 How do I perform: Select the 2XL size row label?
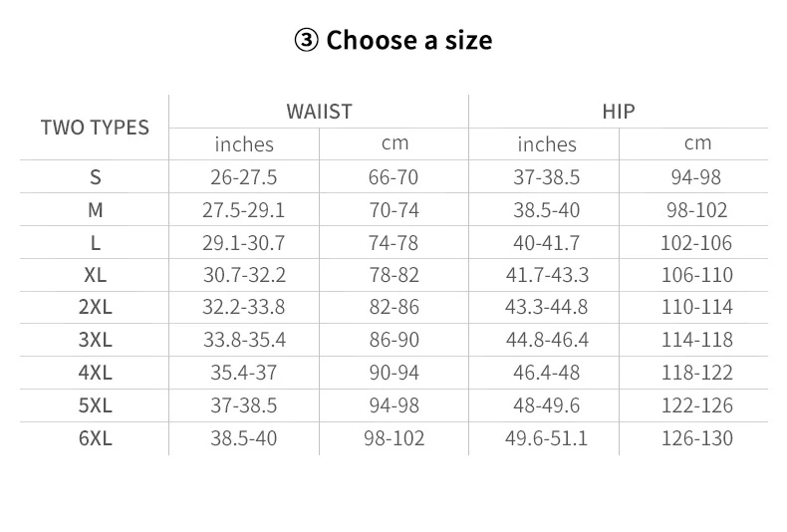(96, 307)
